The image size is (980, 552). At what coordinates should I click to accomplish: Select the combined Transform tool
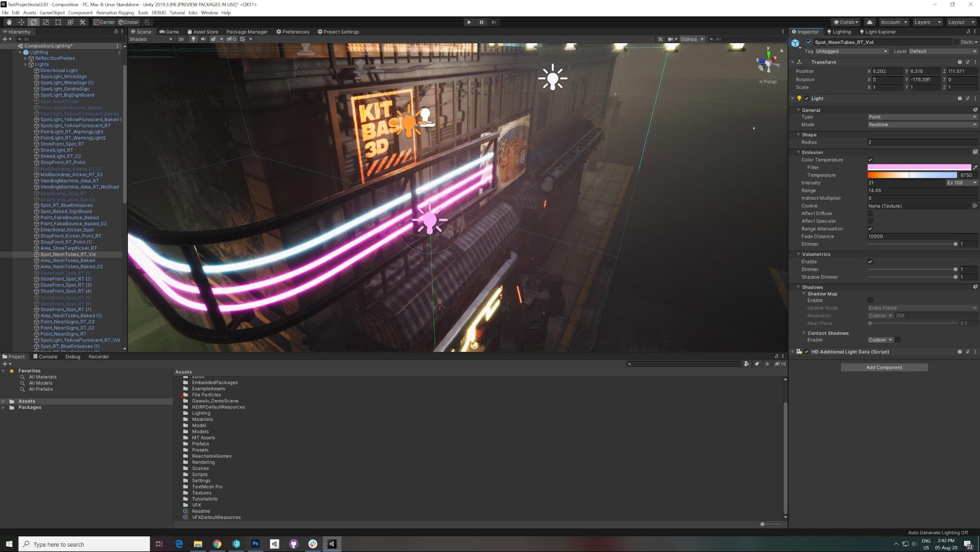click(x=70, y=22)
